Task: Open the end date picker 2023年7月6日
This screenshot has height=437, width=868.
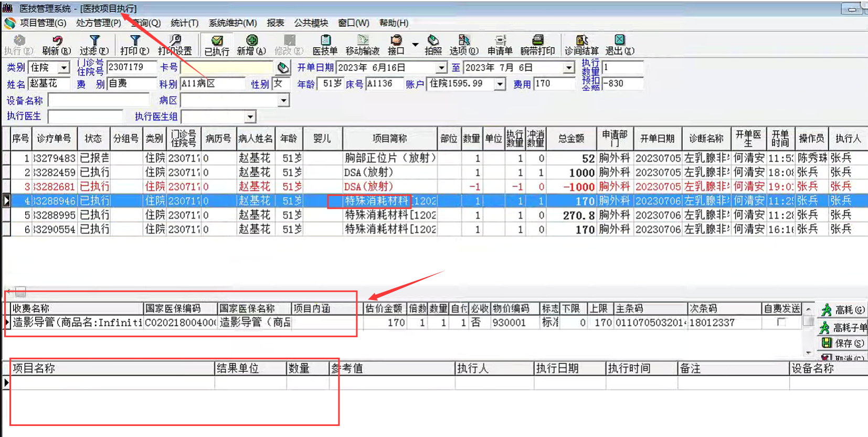Action: (569, 68)
